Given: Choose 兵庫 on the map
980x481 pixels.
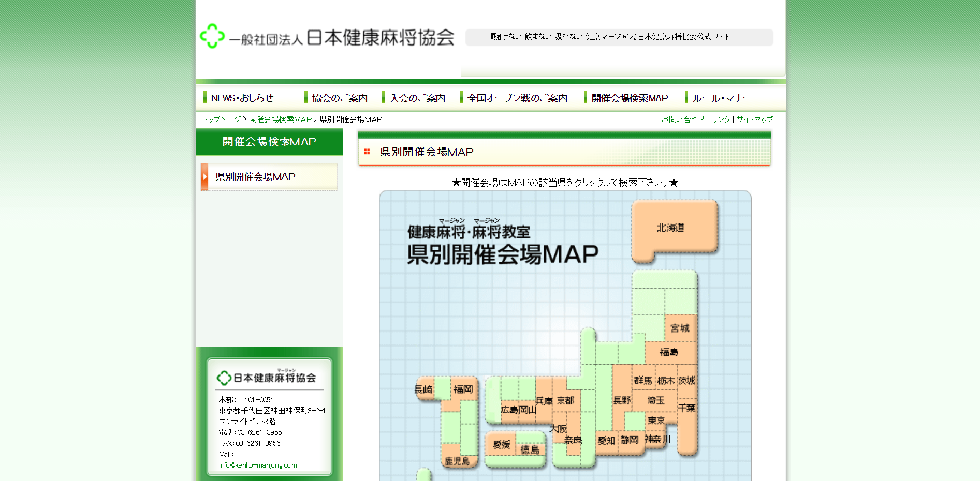Looking at the screenshot, I should [x=544, y=400].
